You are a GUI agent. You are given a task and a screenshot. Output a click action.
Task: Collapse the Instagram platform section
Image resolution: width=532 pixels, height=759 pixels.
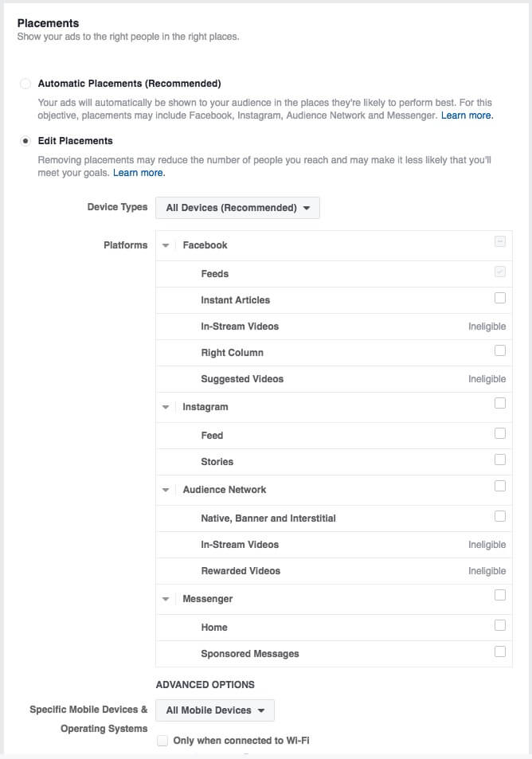tap(166, 407)
